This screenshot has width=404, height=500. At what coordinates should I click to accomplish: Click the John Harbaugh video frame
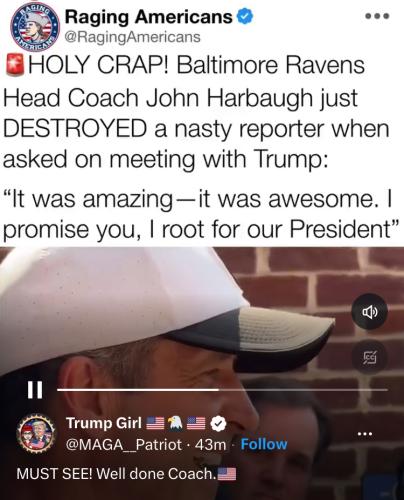point(202,333)
